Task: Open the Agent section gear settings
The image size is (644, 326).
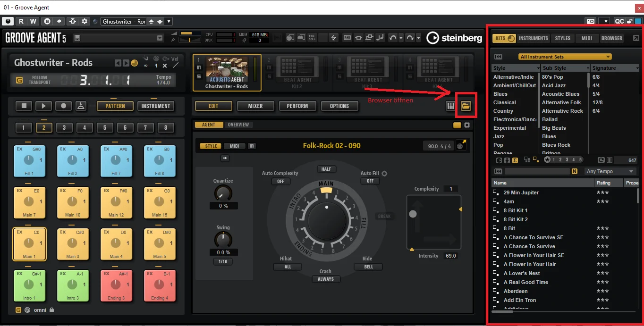Action: 467,125
